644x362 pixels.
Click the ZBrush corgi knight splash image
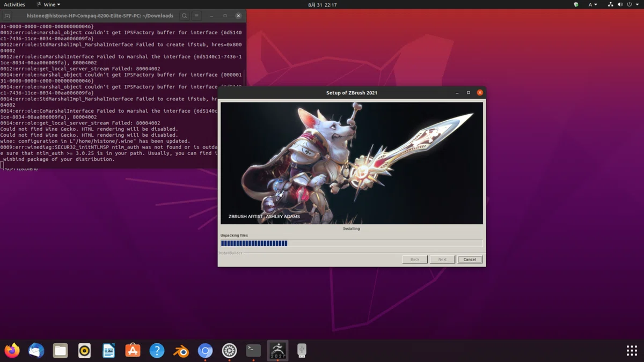coord(352,163)
